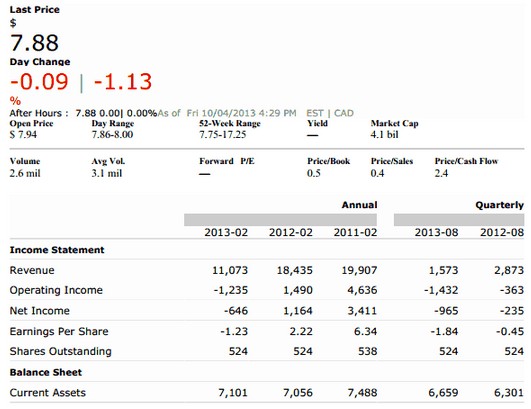The height and width of the screenshot is (409, 531).
Task: Select the -646 net income cell
Action: pos(236,311)
